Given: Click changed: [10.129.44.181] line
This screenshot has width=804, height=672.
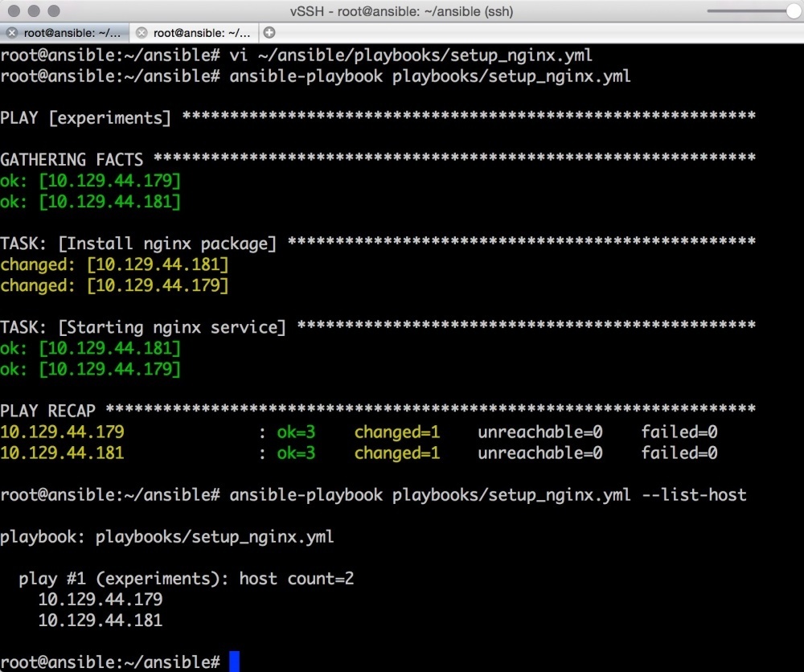Looking at the screenshot, I should (x=114, y=264).
